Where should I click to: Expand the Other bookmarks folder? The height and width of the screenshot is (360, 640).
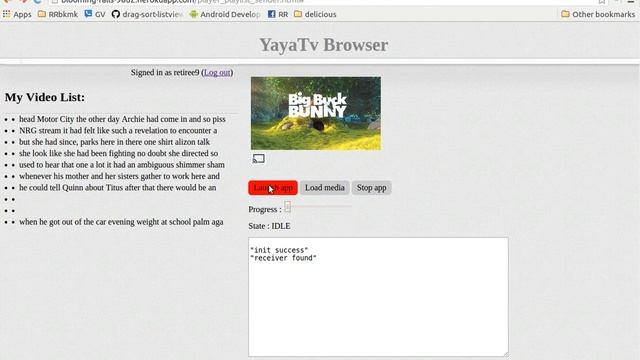click(x=598, y=14)
